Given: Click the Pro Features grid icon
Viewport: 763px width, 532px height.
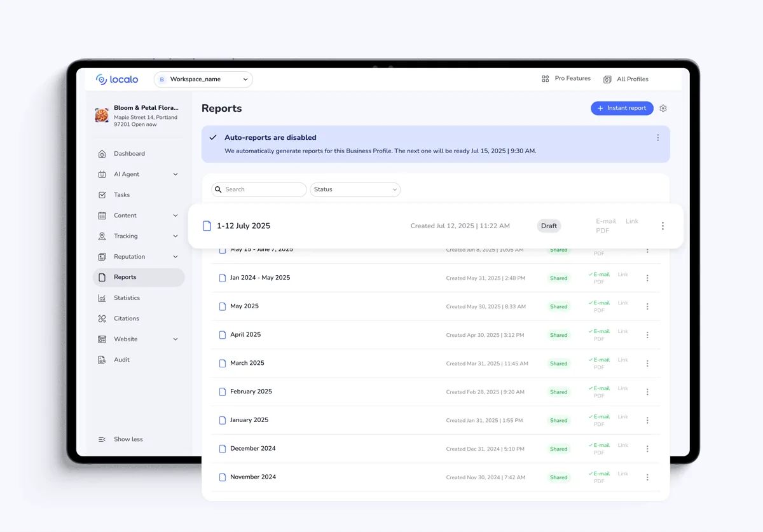Looking at the screenshot, I should 546,79.
